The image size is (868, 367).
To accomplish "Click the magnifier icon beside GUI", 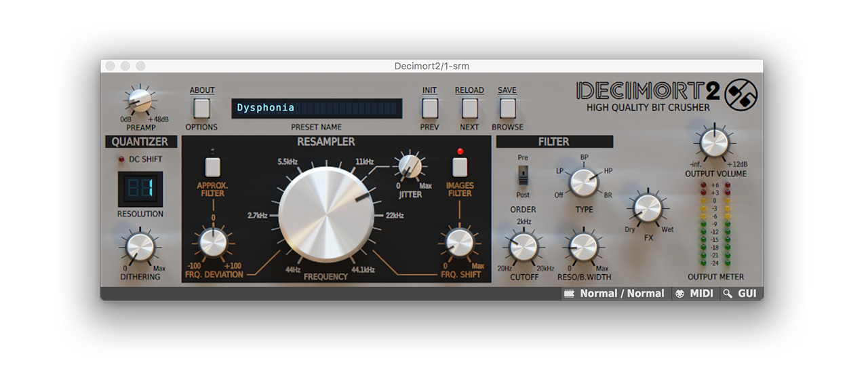I will click(728, 294).
